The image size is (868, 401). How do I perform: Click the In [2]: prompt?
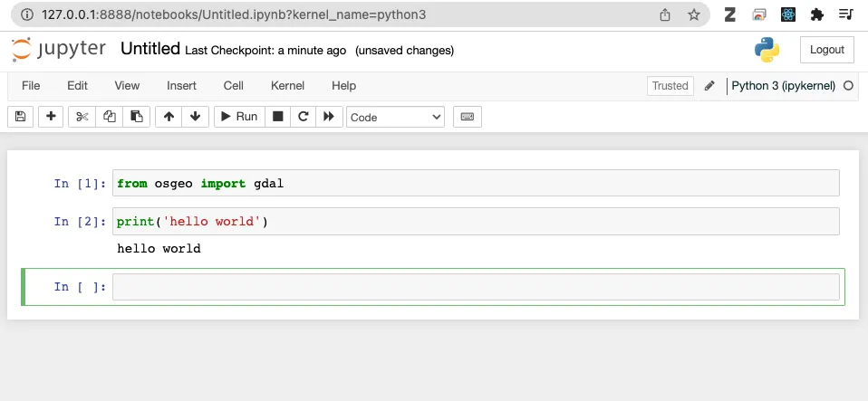point(80,221)
